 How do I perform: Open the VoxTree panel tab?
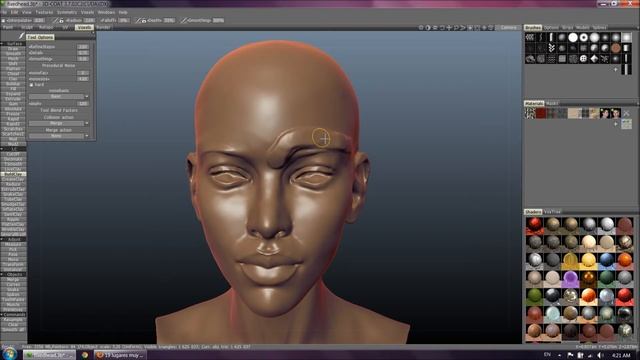tap(552, 212)
